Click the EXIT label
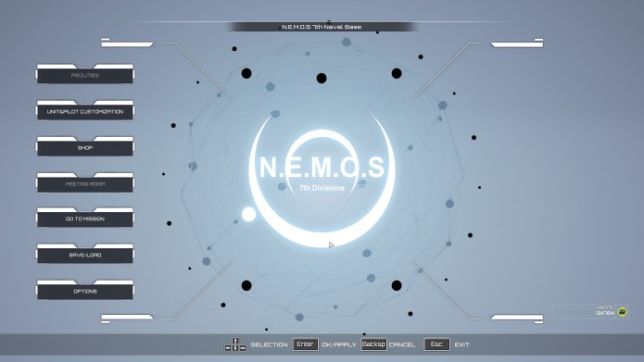Image resolution: width=644 pixels, height=362 pixels. click(461, 344)
